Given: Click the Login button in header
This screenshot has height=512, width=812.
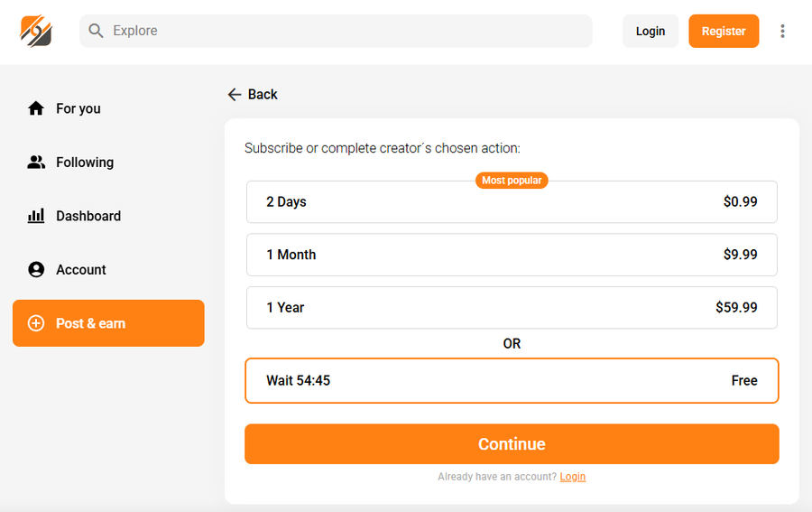Looking at the screenshot, I should coord(650,31).
